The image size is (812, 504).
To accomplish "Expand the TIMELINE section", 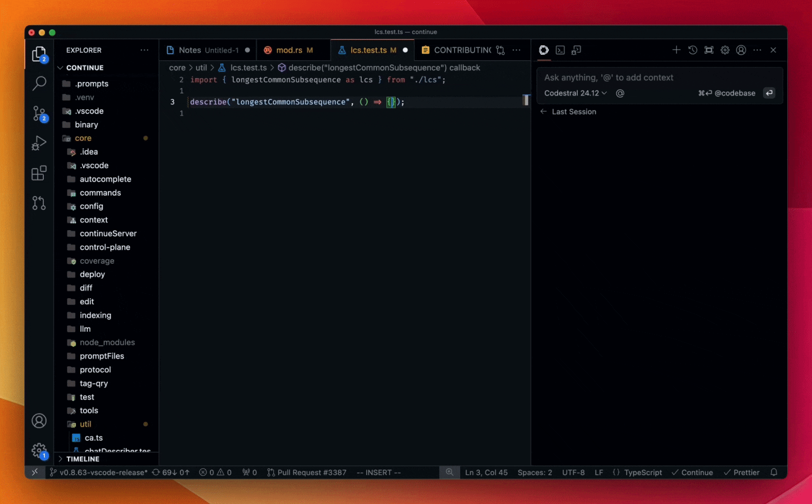I will click(x=83, y=459).
